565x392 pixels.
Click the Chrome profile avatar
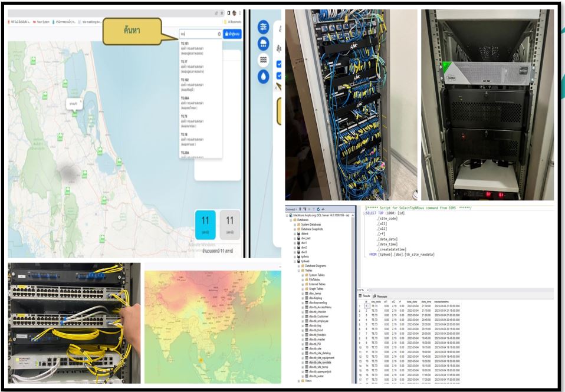point(234,13)
